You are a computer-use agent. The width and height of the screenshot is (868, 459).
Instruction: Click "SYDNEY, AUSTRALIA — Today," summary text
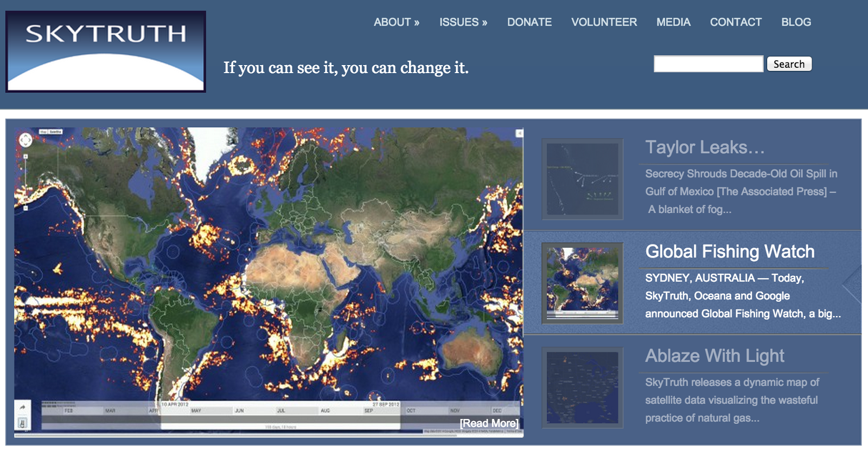[x=725, y=278]
